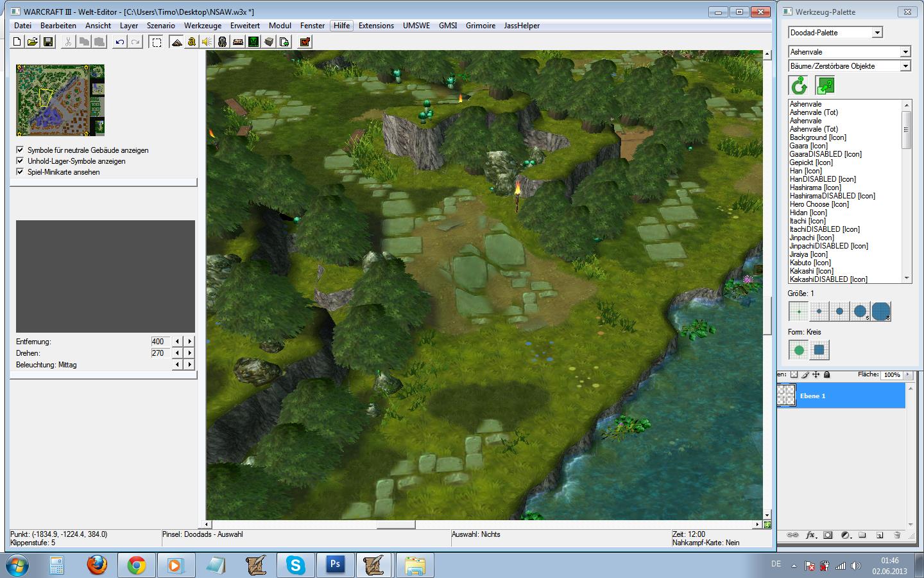Select the Ebene 1 layer

click(x=841, y=396)
